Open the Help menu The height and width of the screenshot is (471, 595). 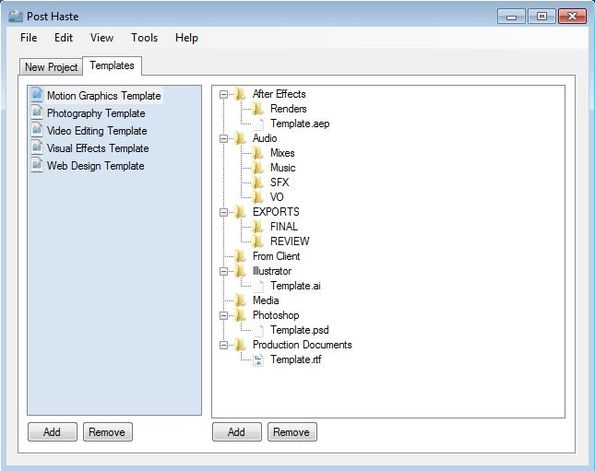186,38
